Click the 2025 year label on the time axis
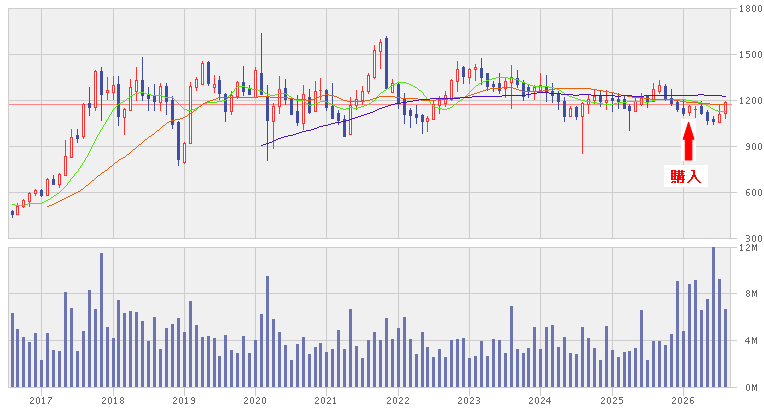Viewport: 764px width, 410px height. tap(611, 401)
